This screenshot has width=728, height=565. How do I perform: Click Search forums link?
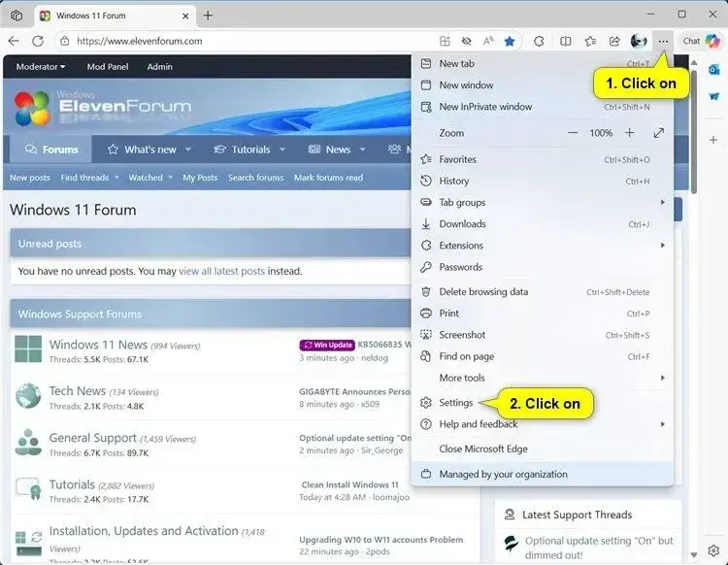[255, 178]
